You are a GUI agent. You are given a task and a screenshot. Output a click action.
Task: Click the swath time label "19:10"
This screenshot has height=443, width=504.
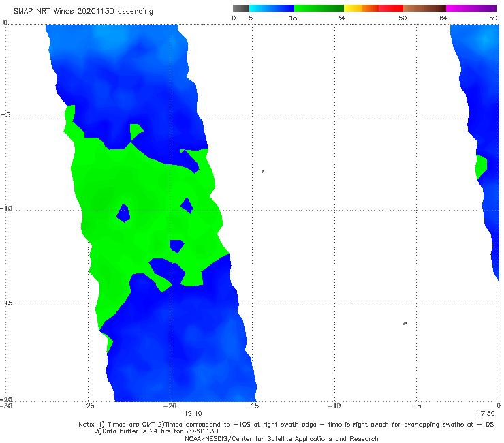[x=193, y=414]
